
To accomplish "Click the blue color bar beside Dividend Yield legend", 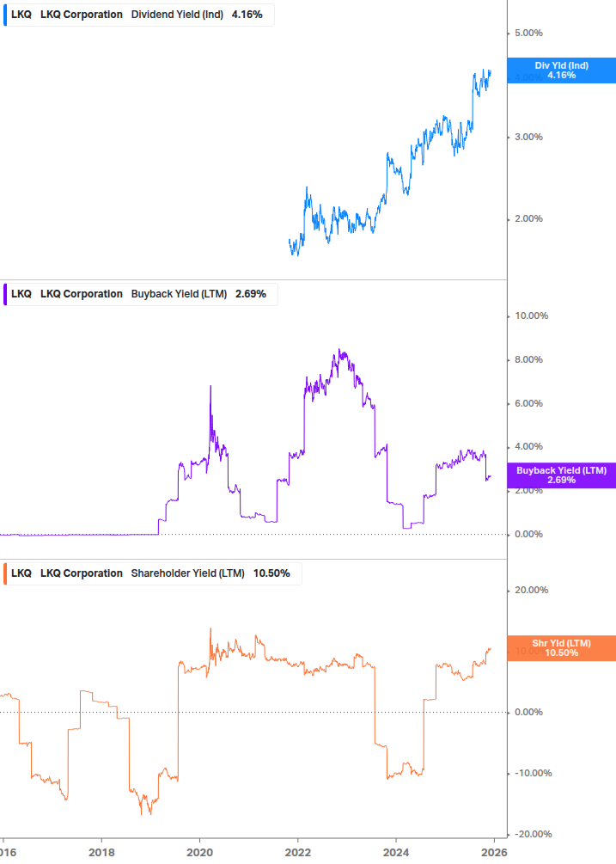I will tap(5, 15).
